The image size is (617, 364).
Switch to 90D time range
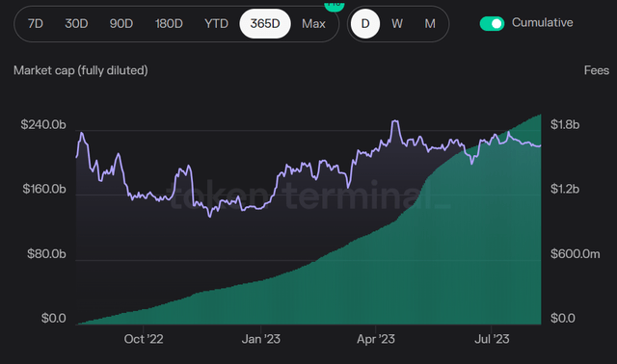point(121,23)
